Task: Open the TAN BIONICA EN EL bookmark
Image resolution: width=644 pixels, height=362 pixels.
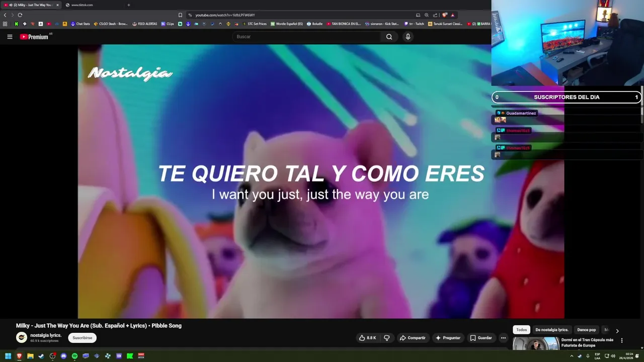Action: (344, 24)
